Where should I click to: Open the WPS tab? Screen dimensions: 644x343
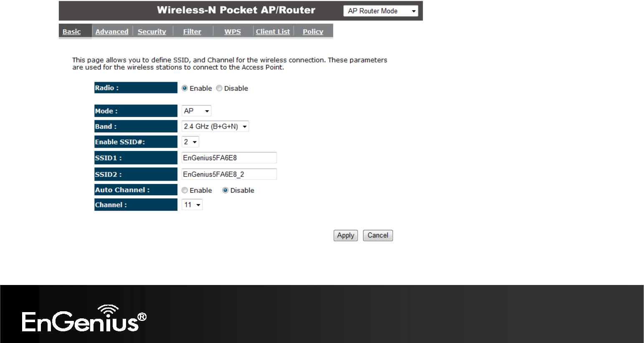click(232, 32)
